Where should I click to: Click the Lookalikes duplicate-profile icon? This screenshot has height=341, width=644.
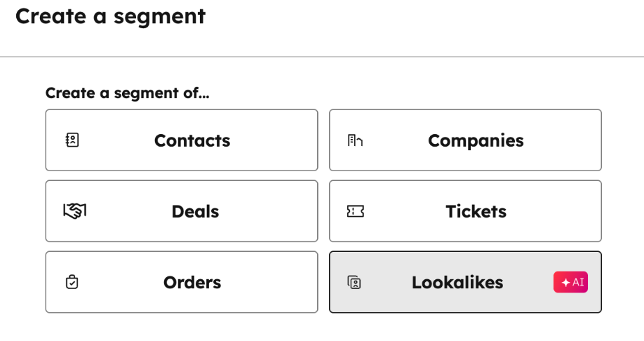pyautogui.click(x=354, y=282)
